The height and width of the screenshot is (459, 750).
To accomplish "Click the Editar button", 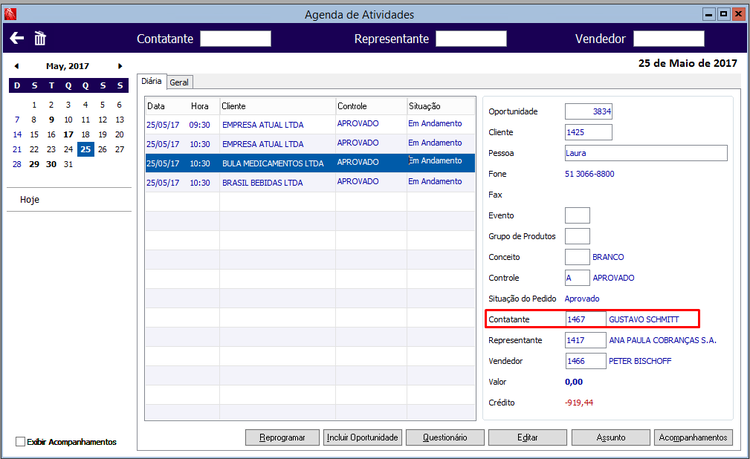I will click(x=528, y=437).
